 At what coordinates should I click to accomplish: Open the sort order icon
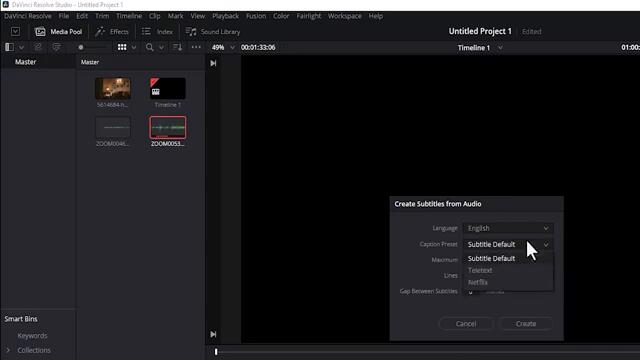(177, 47)
